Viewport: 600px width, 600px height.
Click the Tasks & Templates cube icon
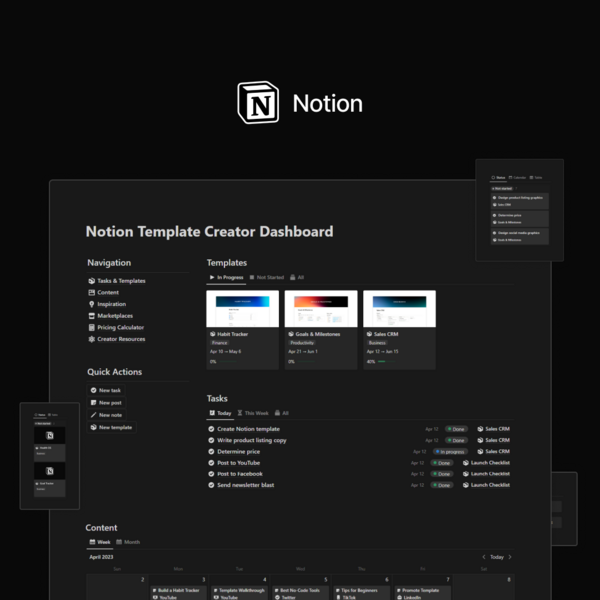click(x=91, y=280)
